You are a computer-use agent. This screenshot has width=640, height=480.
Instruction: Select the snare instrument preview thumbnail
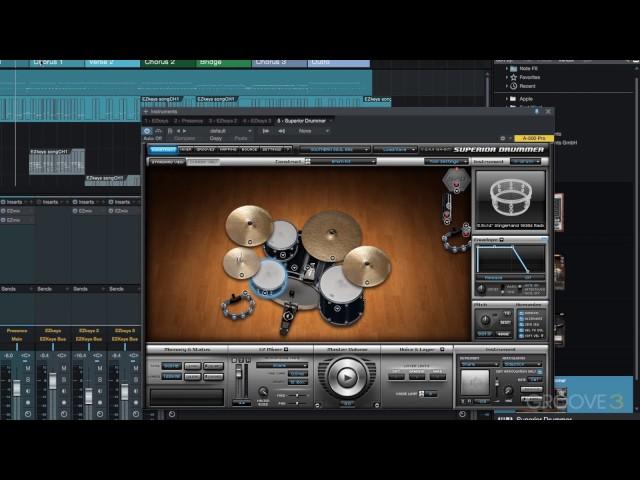[x=510, y=200]
